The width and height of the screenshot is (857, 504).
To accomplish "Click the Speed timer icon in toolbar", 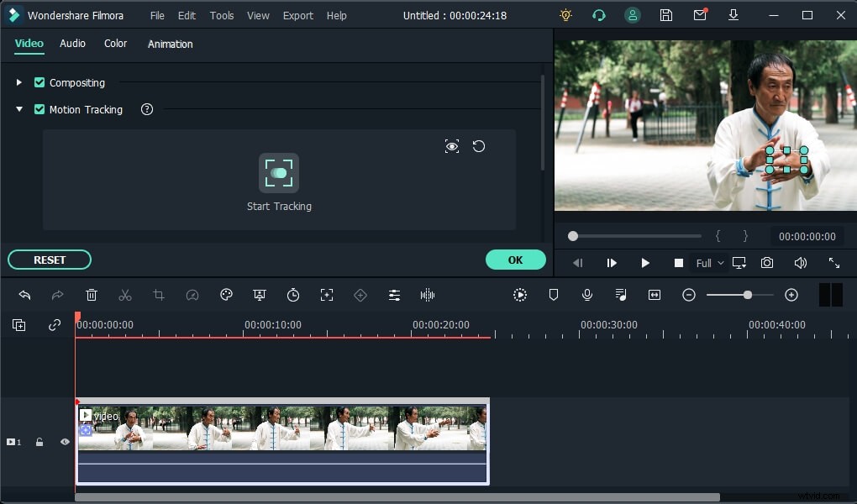I will (293, 295).
